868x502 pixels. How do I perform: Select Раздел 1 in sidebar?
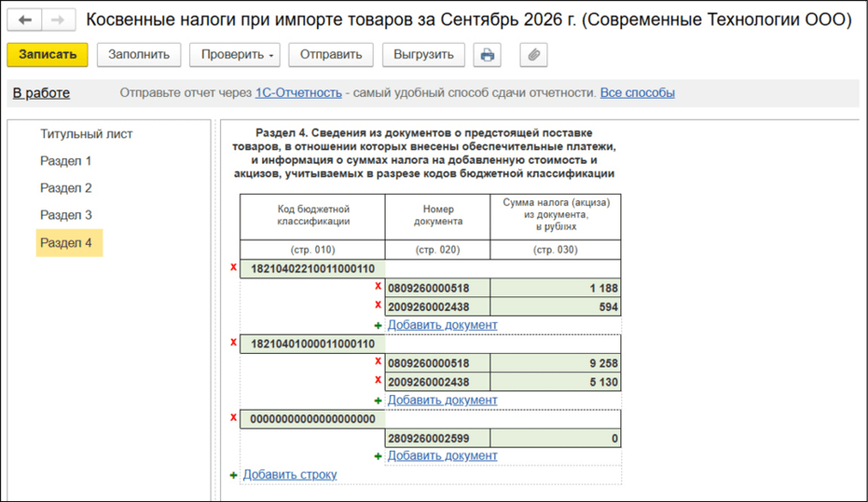(x=66, y=161)
